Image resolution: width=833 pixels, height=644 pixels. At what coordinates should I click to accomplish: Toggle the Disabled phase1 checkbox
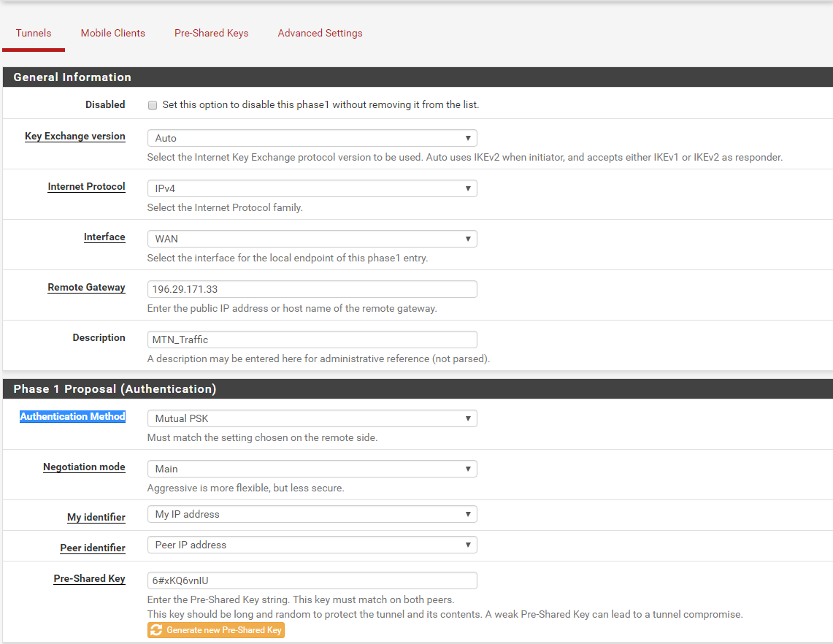click(x=153, y=105)
